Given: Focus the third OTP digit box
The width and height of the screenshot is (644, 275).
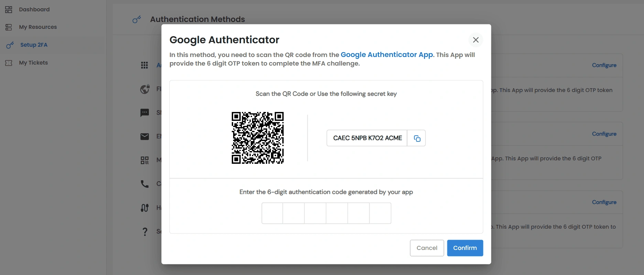Looking at the screenshot, I should click(315, 213).
